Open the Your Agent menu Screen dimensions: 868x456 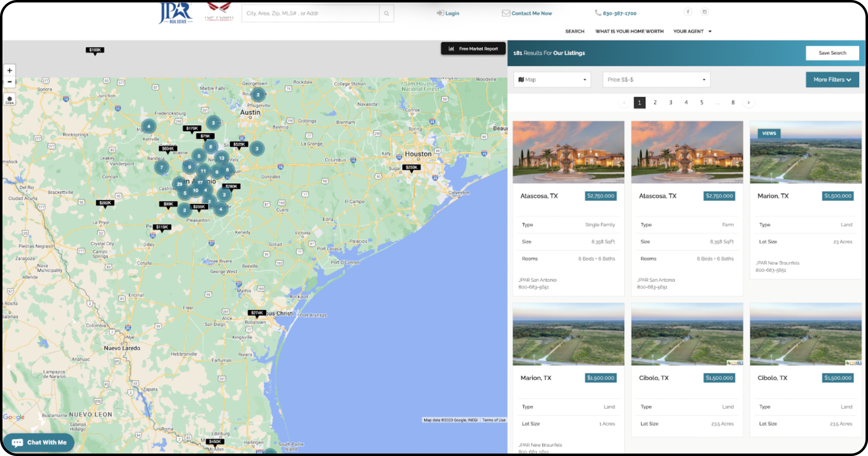coord(692,31)
